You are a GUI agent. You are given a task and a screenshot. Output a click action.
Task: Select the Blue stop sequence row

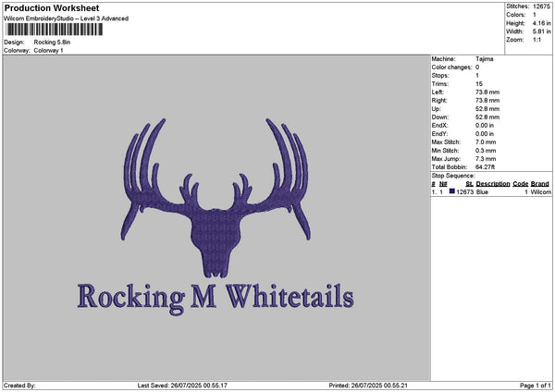point(490,191)
